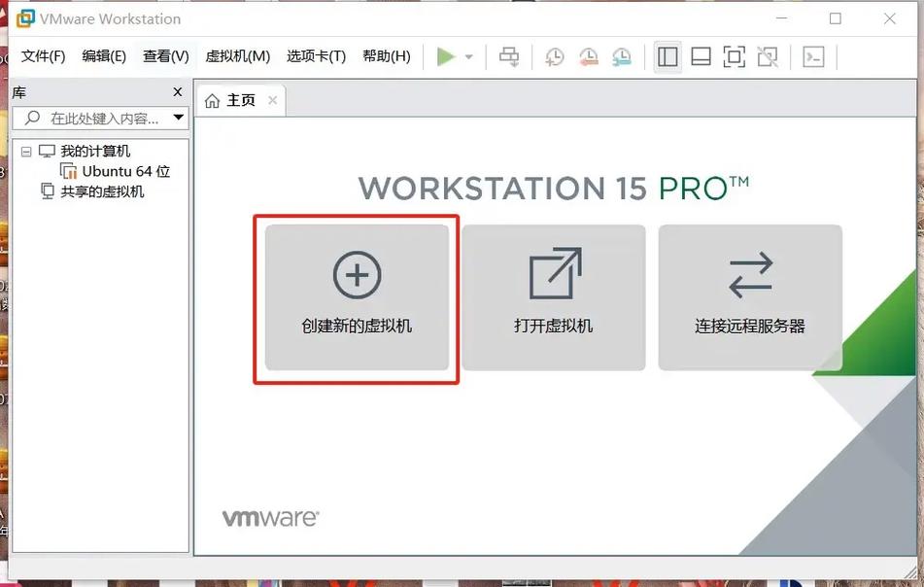Toggle the Unity mode icon
Screen dimensions: 924x587
tap(768, 57)
